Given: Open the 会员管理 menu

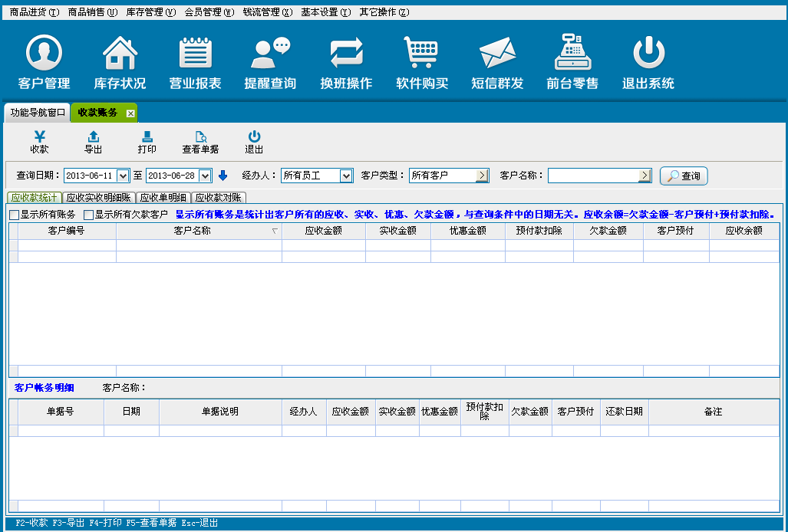Looking at the screenshot, I should click(209, 12).
